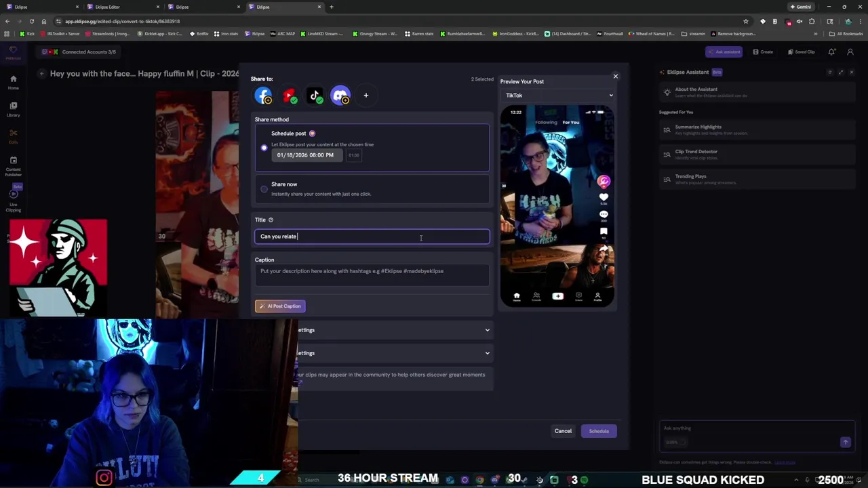This screenshot has height=488, width=868.
Task: Select the Facebook share account icon
Action: coord(263,96)
